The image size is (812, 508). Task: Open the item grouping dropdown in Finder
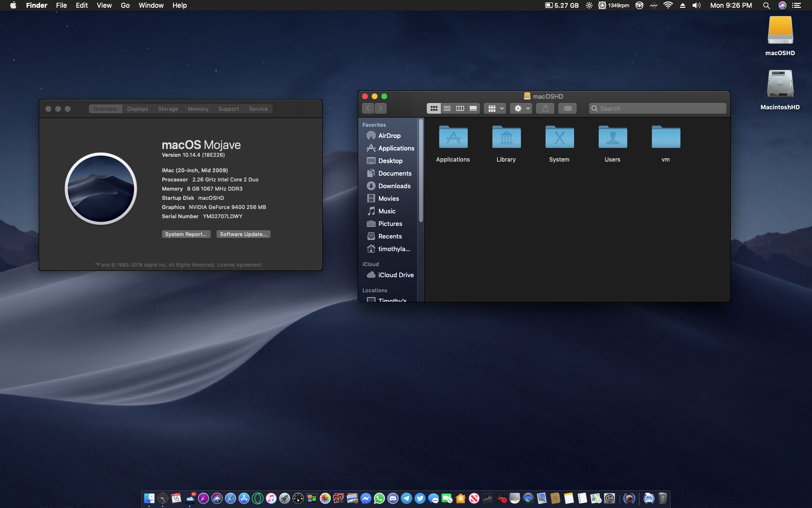pyautogui.click(x=495, y=108)
